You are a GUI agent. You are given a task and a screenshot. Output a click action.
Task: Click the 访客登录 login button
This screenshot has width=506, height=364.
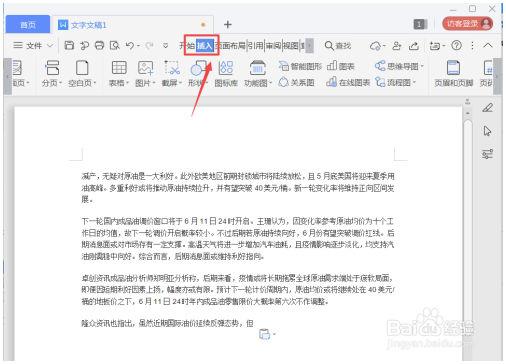[467, 24]
